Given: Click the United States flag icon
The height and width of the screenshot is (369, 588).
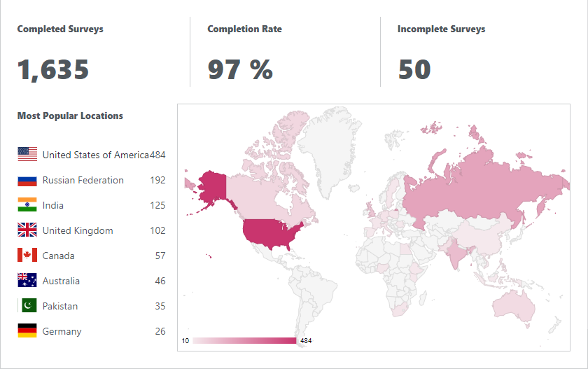Looking at the screenshot, I should (x=27, y=154).
